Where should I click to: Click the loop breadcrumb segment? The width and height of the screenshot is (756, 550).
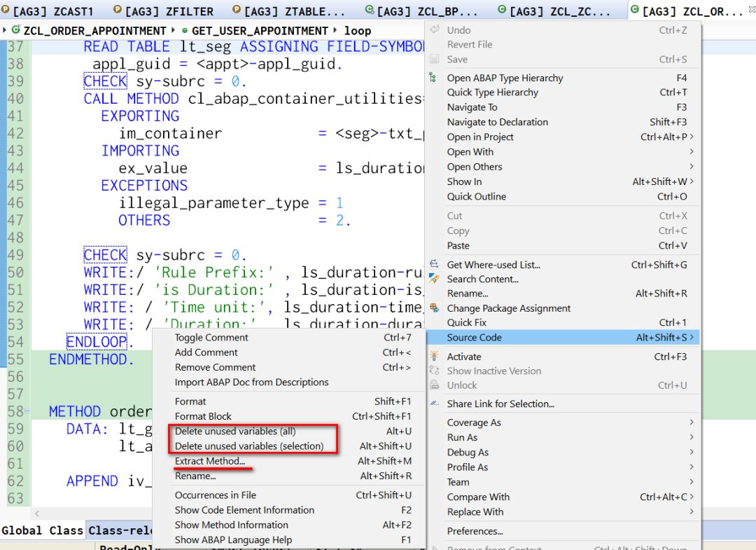pyautogui.click(x=357, y=31)
